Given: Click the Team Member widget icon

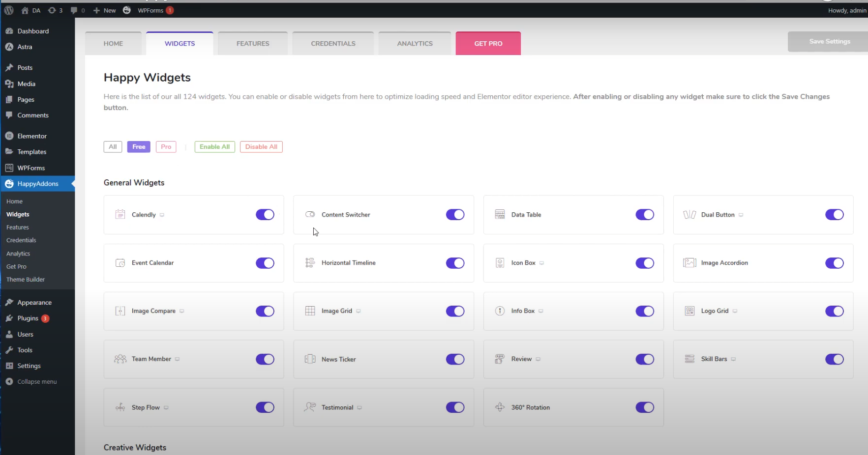Looking at the screenshot, I should coord(120,359).
